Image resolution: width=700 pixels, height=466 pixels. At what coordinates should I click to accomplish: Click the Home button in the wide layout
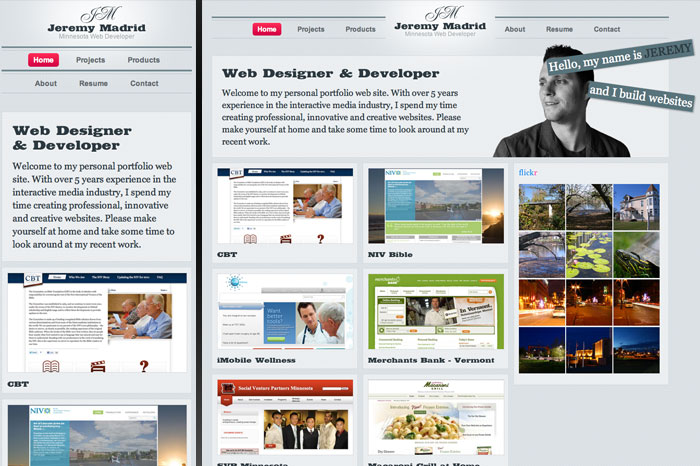click(x=267, y=29)
